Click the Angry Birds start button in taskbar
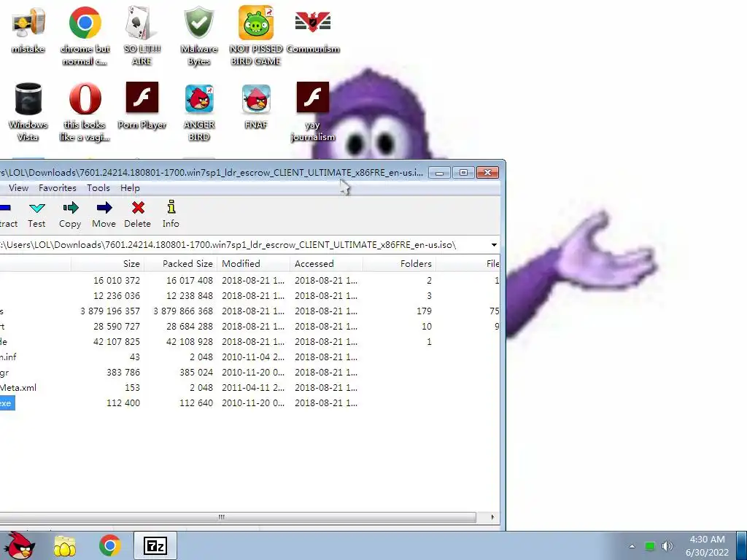 (x=20, y=545)
